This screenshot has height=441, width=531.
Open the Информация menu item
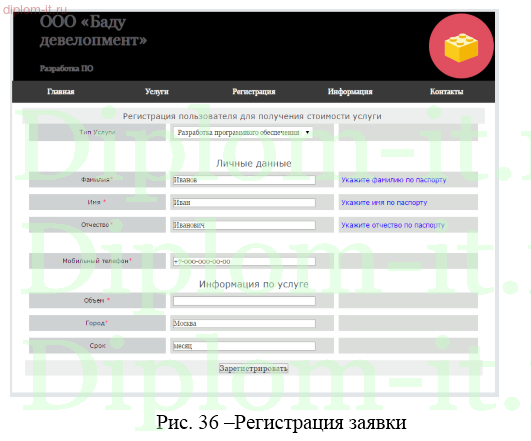(x=350, y=91)
